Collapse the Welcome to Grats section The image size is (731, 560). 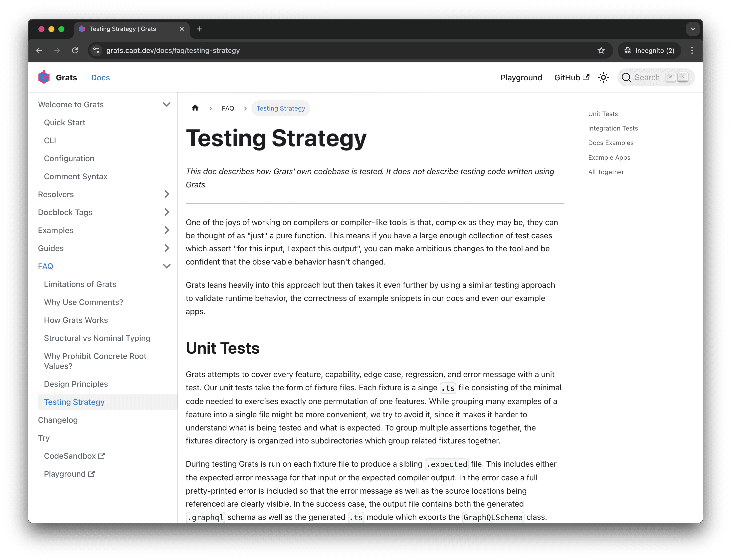coord(167,105)
